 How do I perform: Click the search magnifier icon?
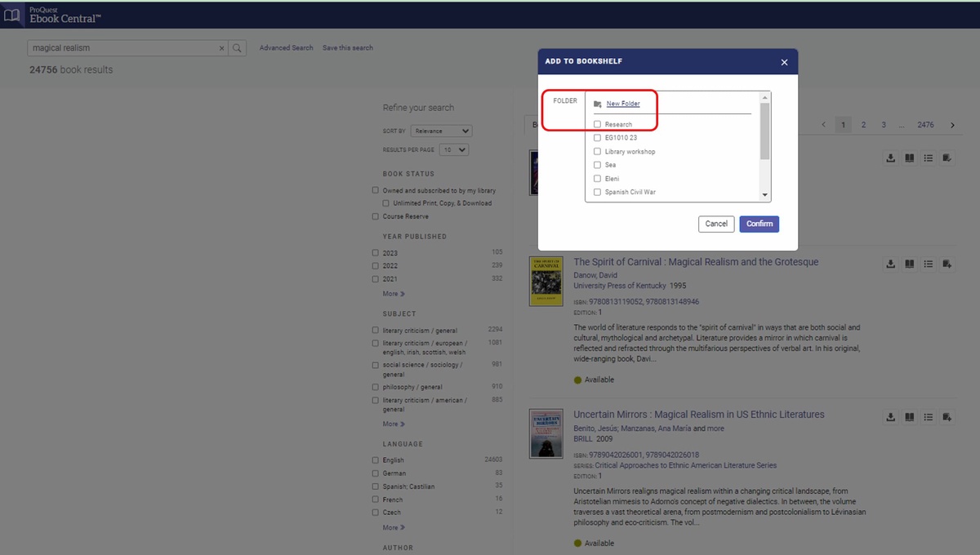coord(237,48)
